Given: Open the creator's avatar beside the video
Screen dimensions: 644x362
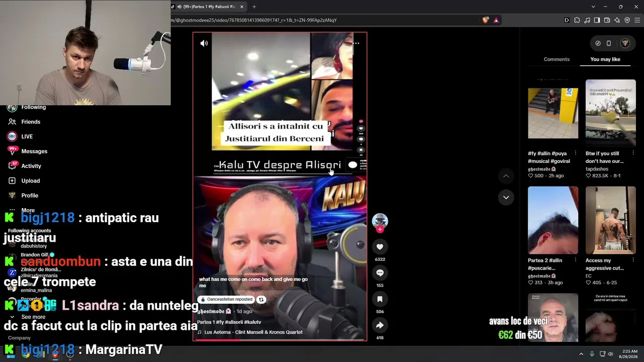Looking at the screenshot, I should click(380, 220).
